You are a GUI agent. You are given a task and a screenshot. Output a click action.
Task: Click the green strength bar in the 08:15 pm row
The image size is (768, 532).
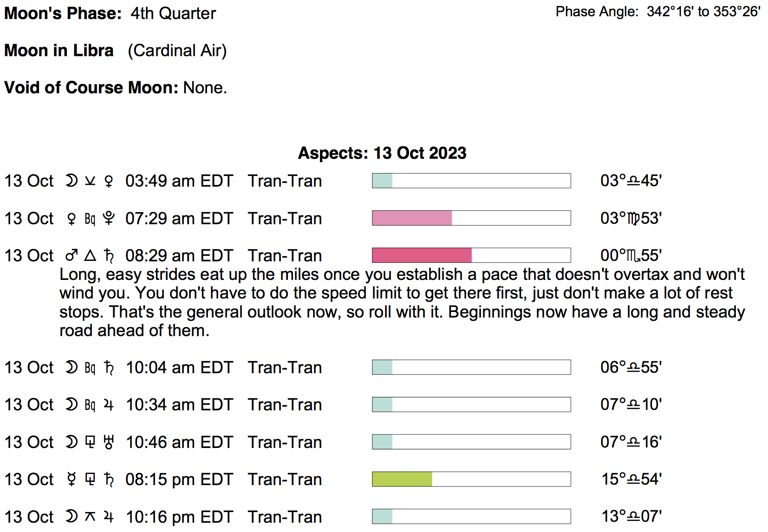tap(402, 479)
